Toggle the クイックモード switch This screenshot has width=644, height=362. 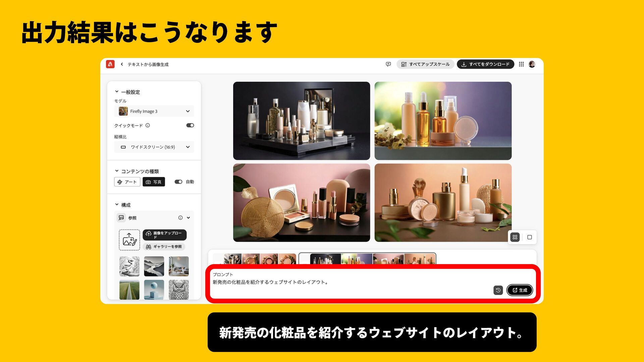190,125
